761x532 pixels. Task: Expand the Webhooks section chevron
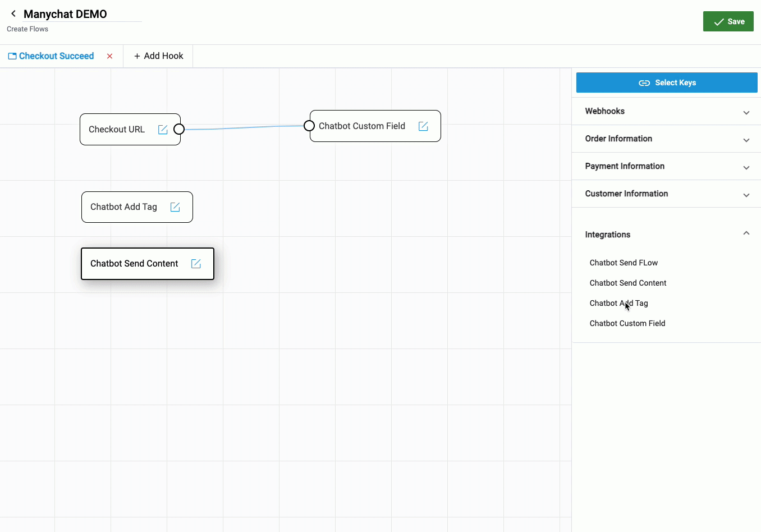[746, 112]
